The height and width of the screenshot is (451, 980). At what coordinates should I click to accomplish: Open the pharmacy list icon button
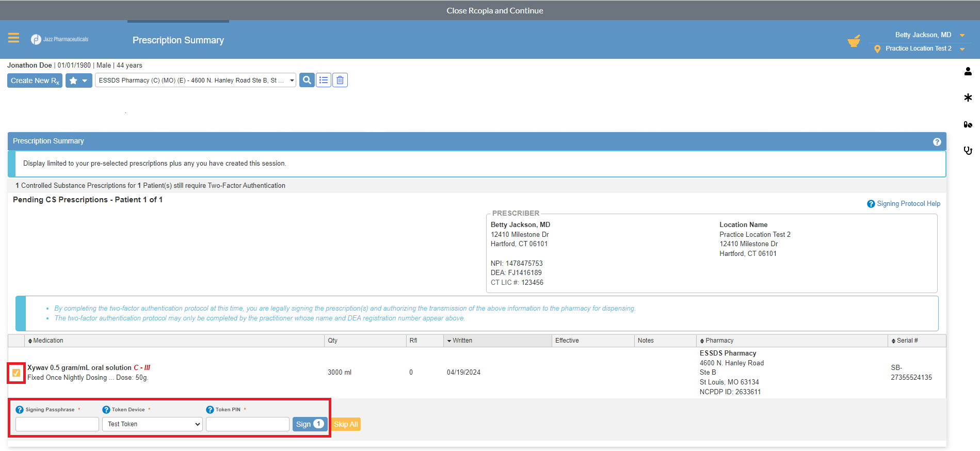pyautogui.click(x=324, y=80)
